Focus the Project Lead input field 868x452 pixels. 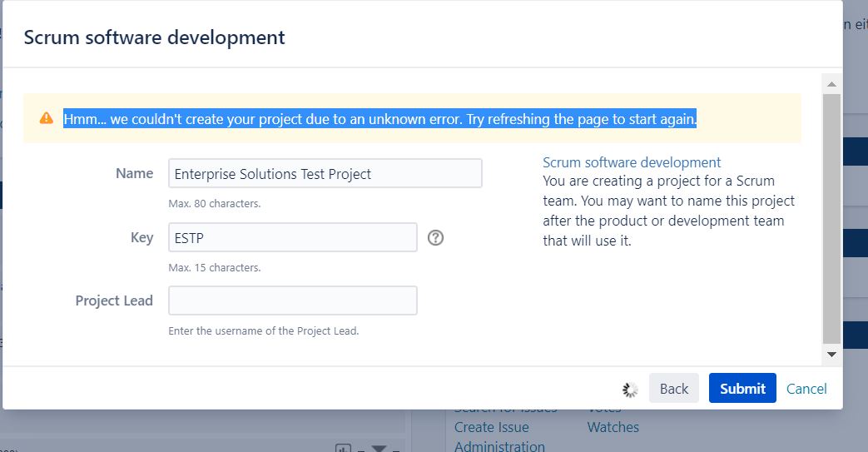coord(292,301)
